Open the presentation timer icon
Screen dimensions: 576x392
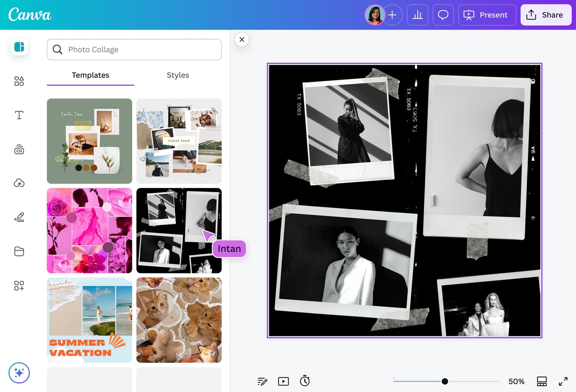click(304, 381)
